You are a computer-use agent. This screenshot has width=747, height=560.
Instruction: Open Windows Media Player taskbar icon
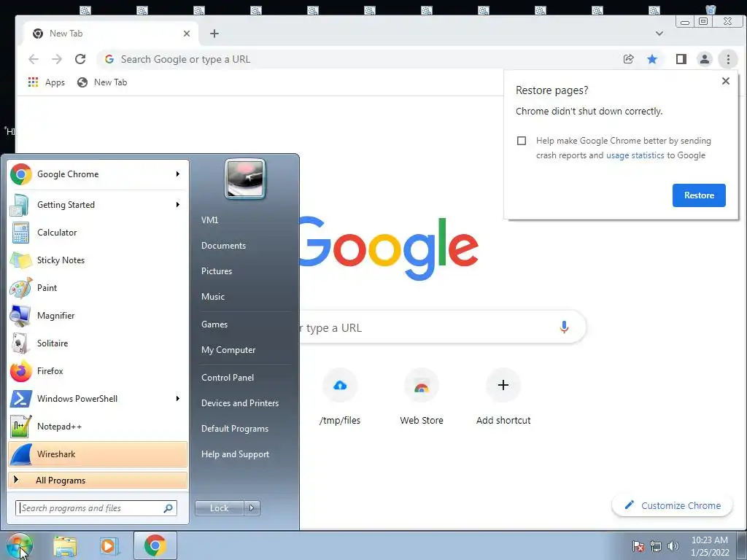coord(108,545)
